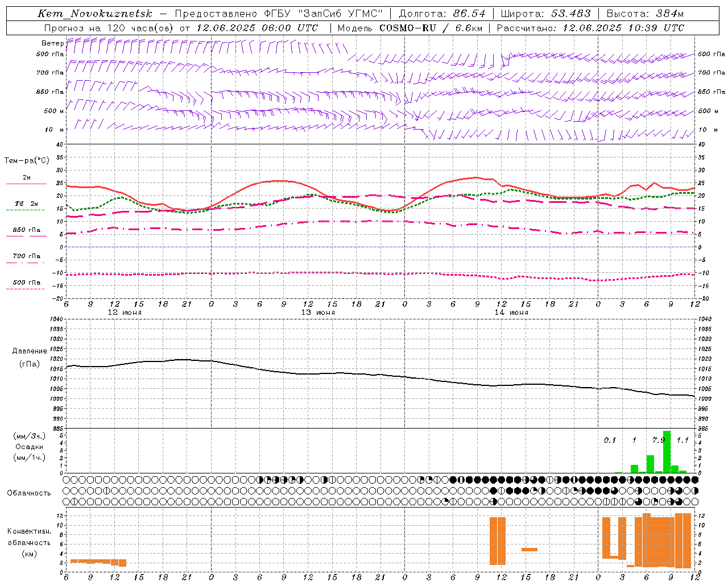Viewport: 728px width, 582px height.
Task: Click the (мм/1ч.) precipitation unit label
Action: click(30, 458)
